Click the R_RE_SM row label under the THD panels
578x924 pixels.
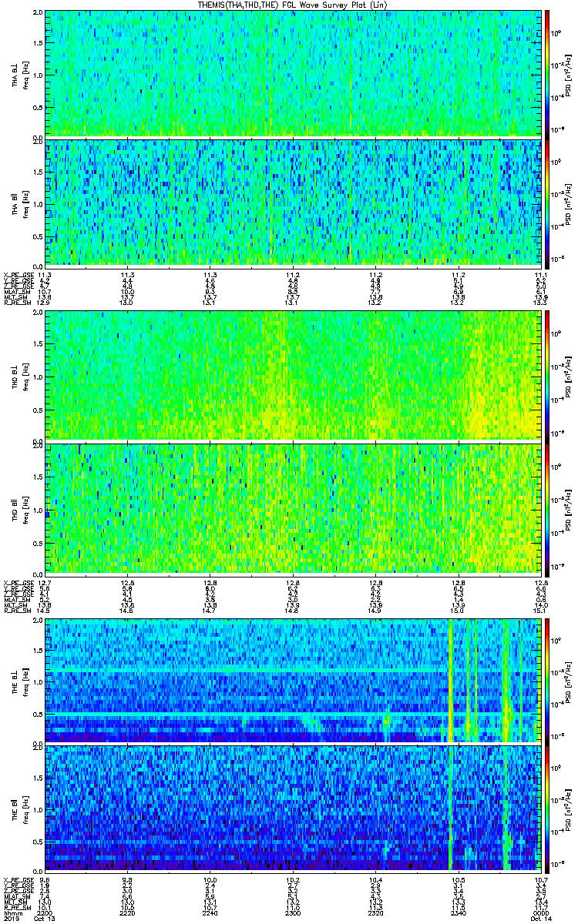tap(16, 609)
